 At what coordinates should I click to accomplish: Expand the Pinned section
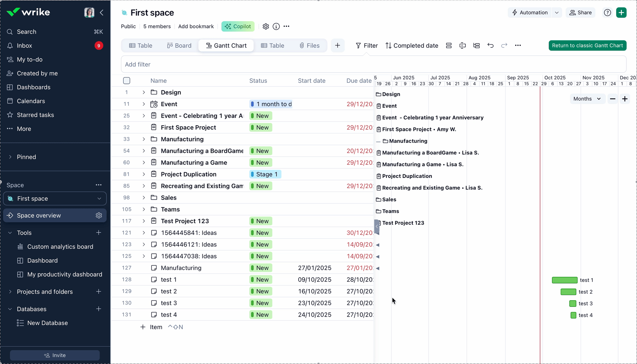point(10,157)
